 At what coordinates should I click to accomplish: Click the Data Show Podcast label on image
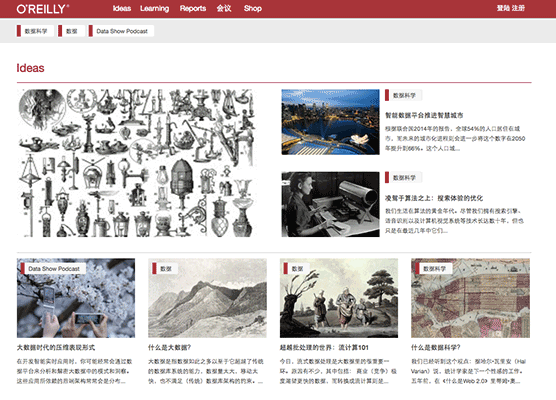(x=53, y=269)
